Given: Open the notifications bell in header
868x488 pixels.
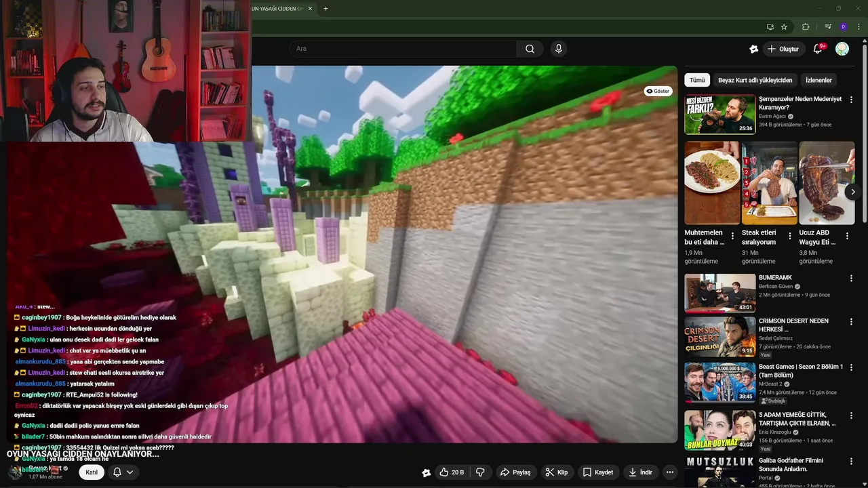Looking at the screenshot, I should [818, 49].
